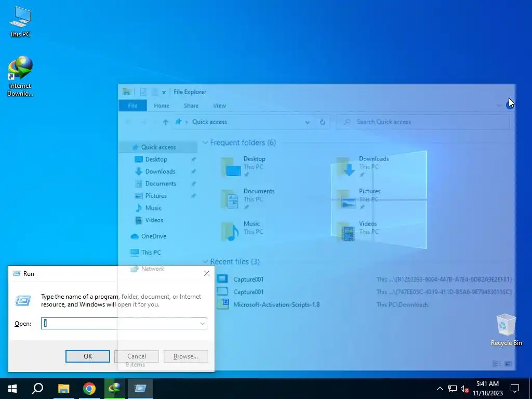This screenshot has height=399, width=532.
Task: Select Documents in the navigation pane
Action: (161, 183)
